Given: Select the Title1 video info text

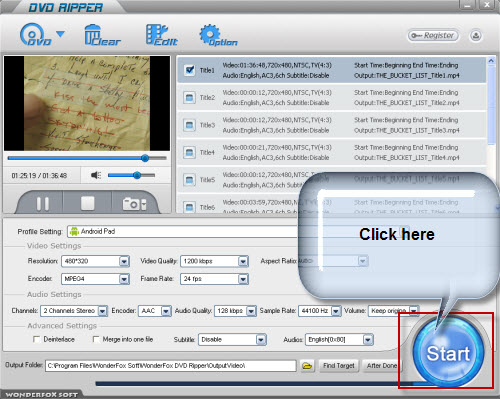Looking at the screenshot, I should pyautogui.click(x=277, y=65).
